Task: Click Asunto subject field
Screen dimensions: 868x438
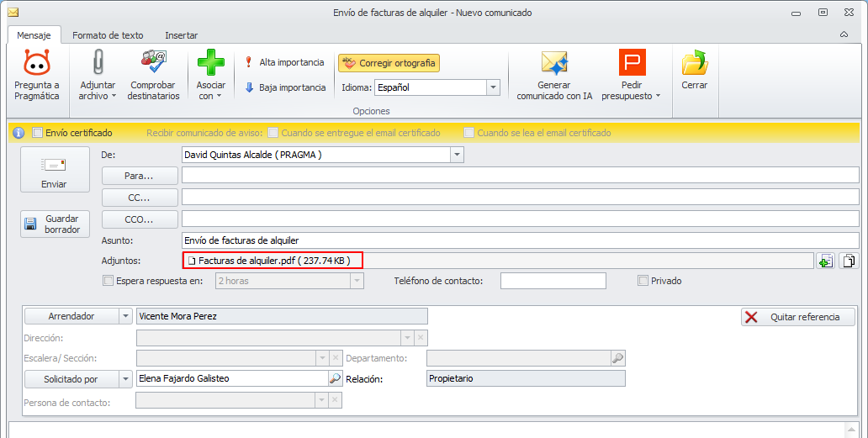Action: pyautogui.click(x=521, y=240)
